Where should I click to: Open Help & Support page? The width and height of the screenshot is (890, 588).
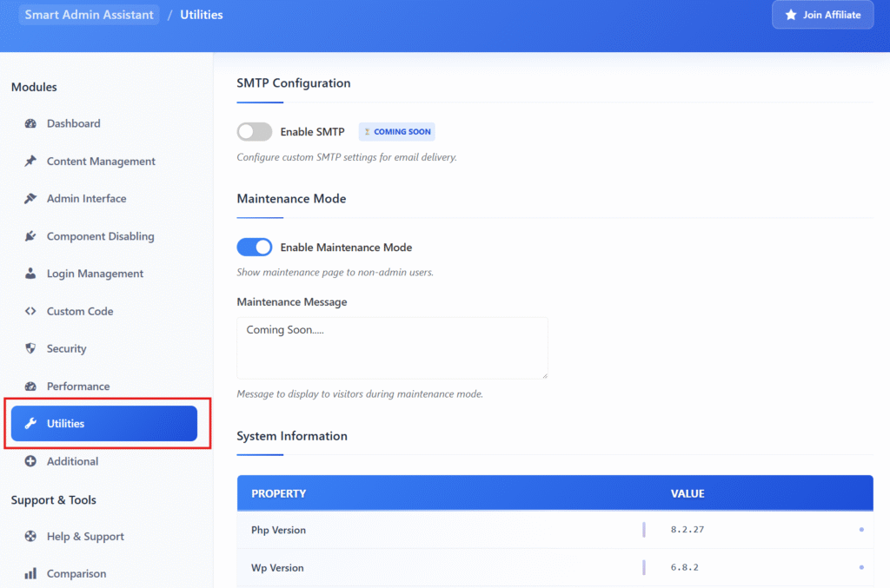pos(104,536)
